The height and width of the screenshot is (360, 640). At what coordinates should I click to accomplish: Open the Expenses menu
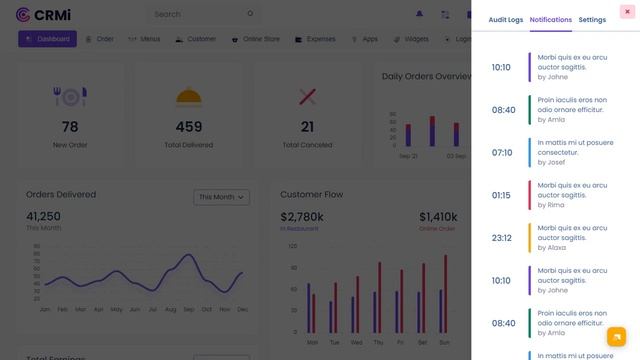316,39
